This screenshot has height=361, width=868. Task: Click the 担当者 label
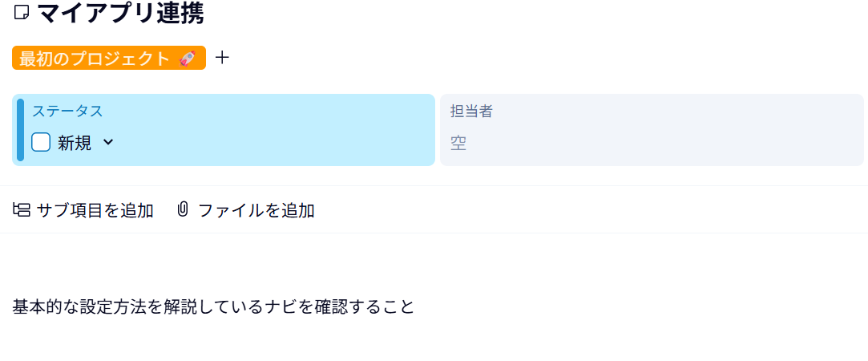coord(470,112)
